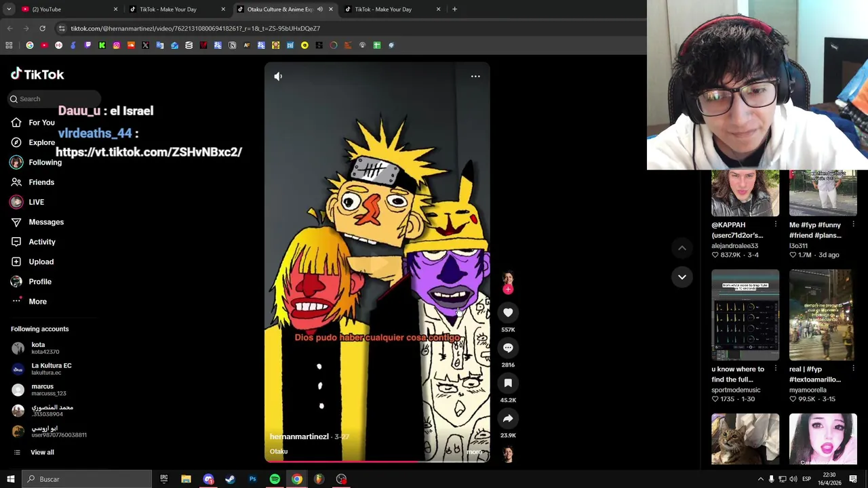The height and width of the screenshot is (488, 868).
Task: Open the Chrome apps grid bookmark
Action: click(9, 45)
